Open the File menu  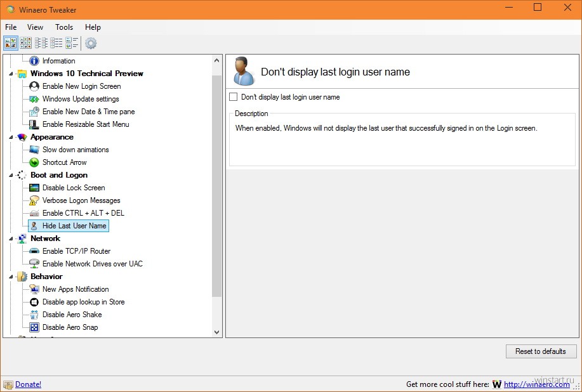click(x=11, y=27)
